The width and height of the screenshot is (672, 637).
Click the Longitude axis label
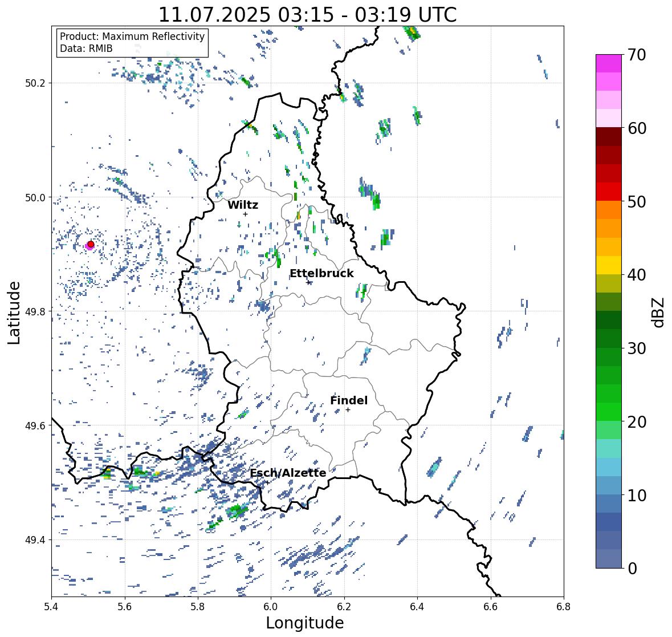coord(305,623)
